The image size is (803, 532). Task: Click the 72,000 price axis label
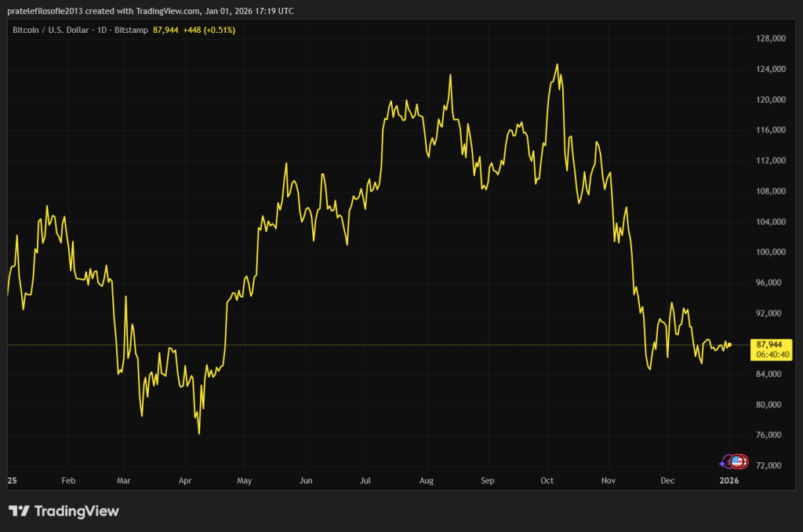click(772, 466)
